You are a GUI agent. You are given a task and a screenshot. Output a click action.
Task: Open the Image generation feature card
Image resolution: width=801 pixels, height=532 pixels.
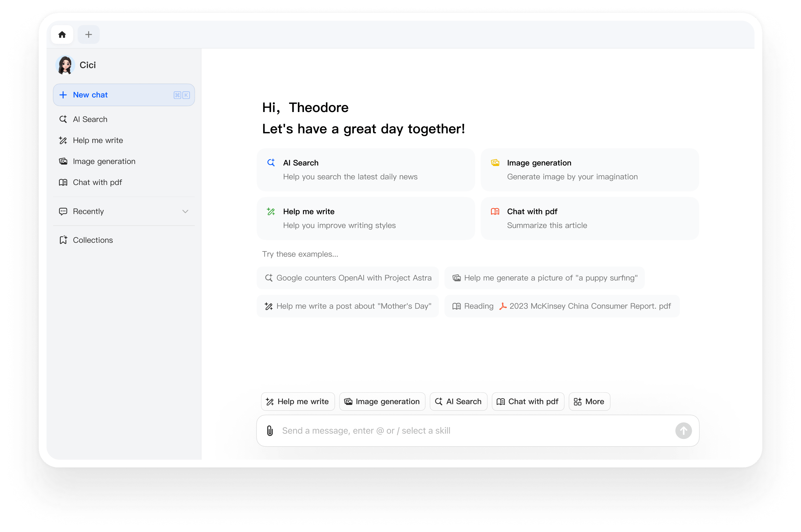click(x=589, y=170)
